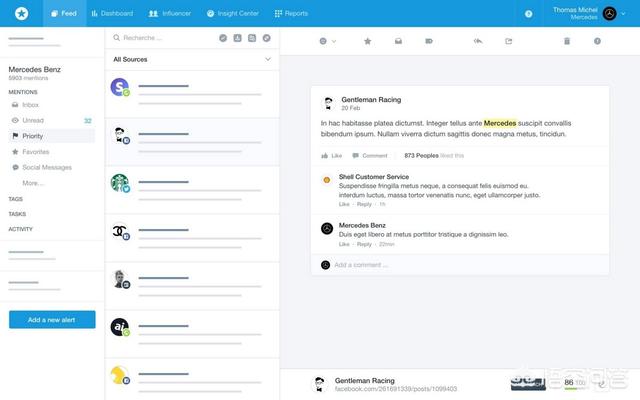Open the feed item with Starbucks logo
The width and height of the screenshot is (640, 400).
pyautogui.click(x=192, y=190)
